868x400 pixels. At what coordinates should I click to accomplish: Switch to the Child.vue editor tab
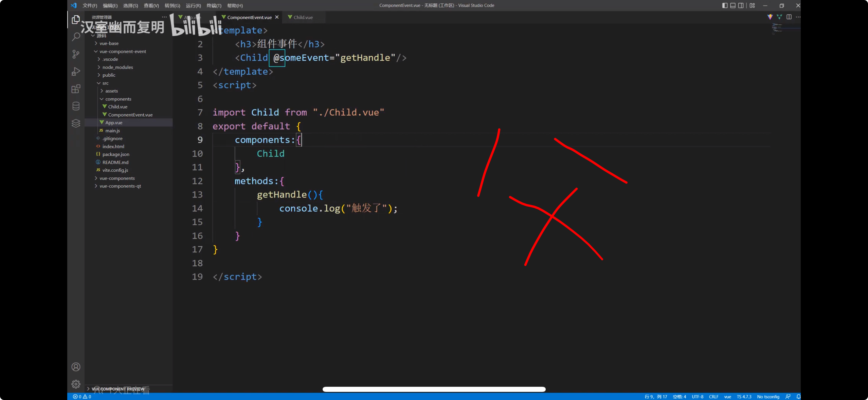click(x=303, y=17)
